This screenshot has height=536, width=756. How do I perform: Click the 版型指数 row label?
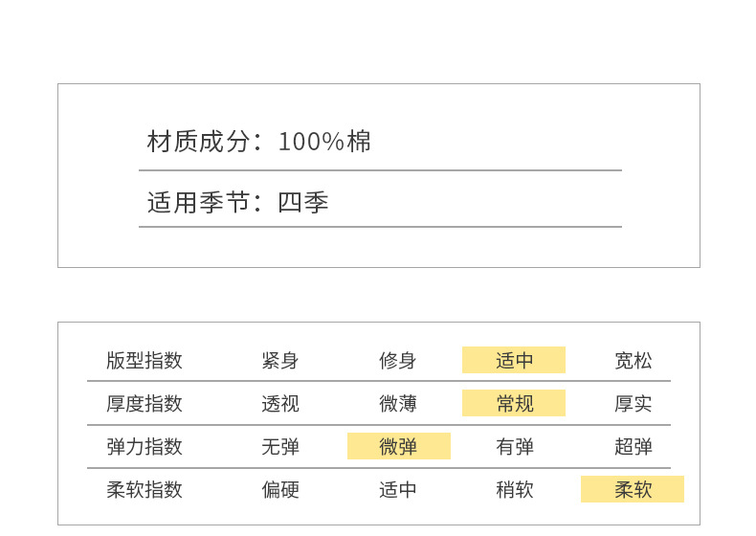[x=145, y=361]
